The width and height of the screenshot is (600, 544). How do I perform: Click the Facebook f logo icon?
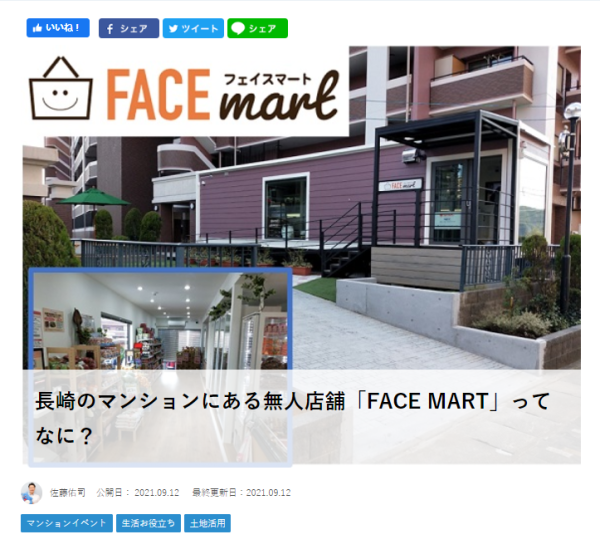(110, 29)
